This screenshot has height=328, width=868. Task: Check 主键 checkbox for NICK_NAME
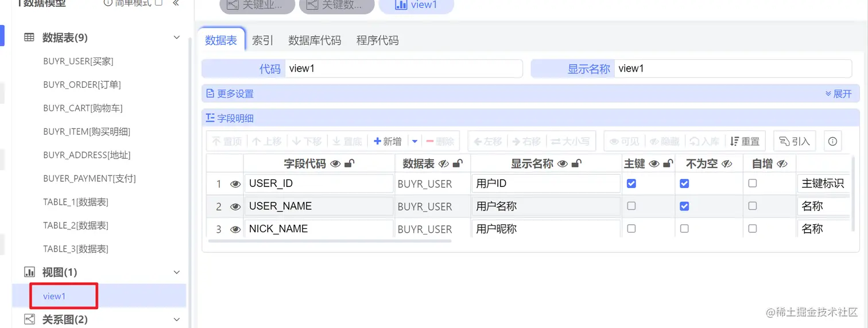[x=631, y=228]
